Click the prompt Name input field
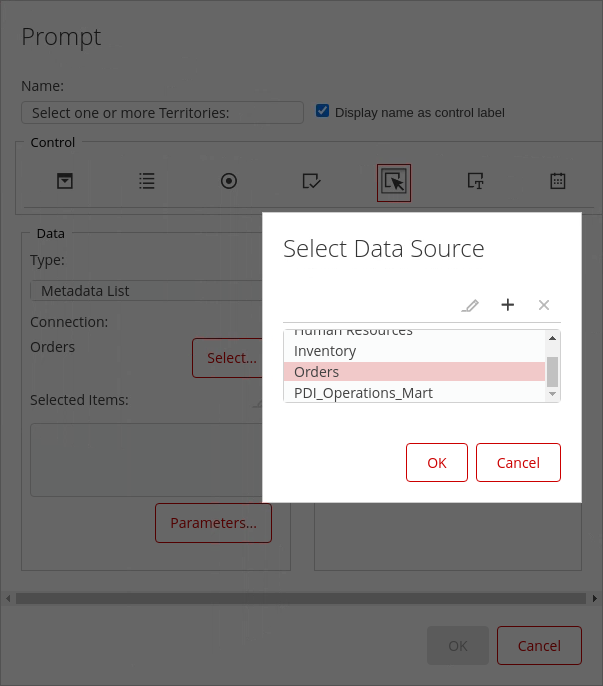Screen dimensions: 603x686 [x=162, y=113]
